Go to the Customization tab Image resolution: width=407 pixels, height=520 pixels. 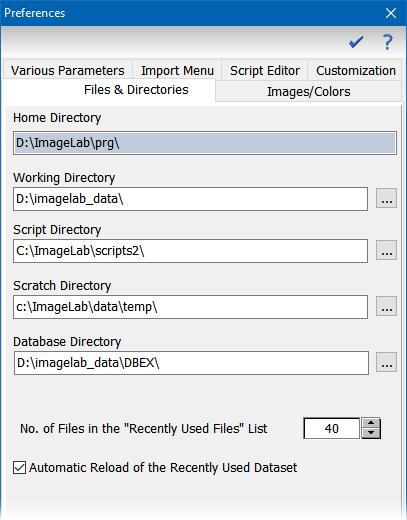[355, 70]
